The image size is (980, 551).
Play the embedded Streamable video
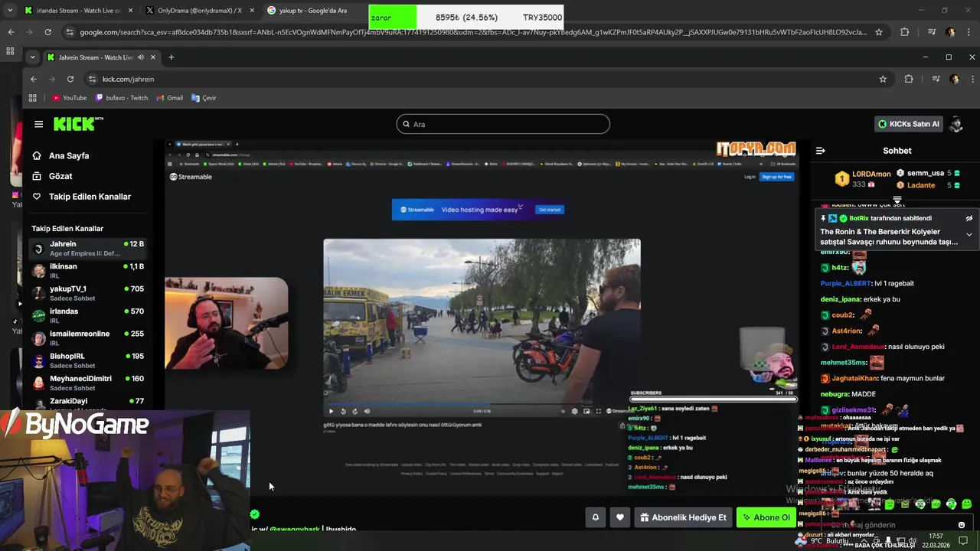(x=331, y=411)
